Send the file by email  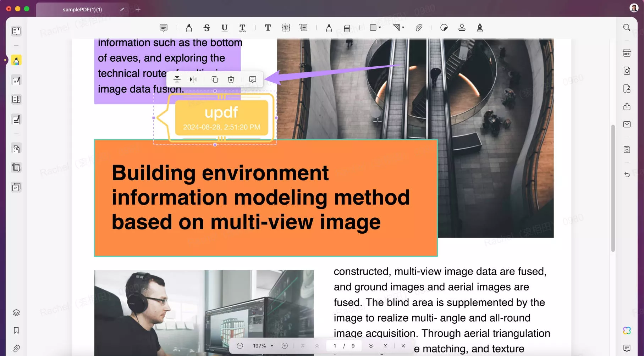click(x=627, y=124)
